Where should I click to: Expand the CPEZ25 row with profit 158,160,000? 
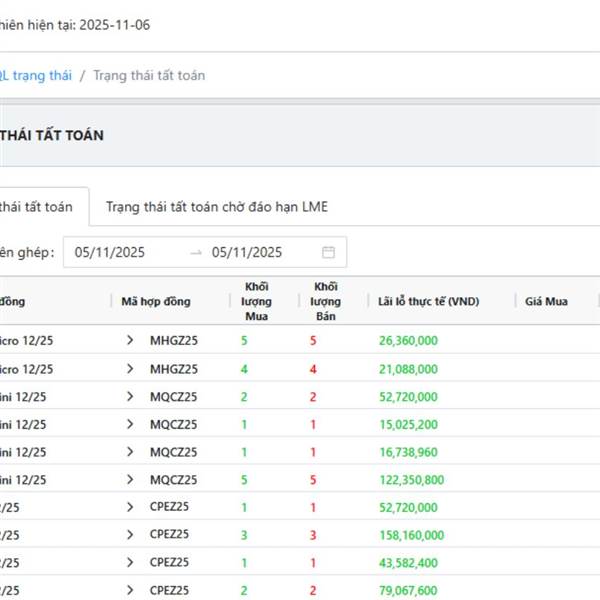(130, 535)
